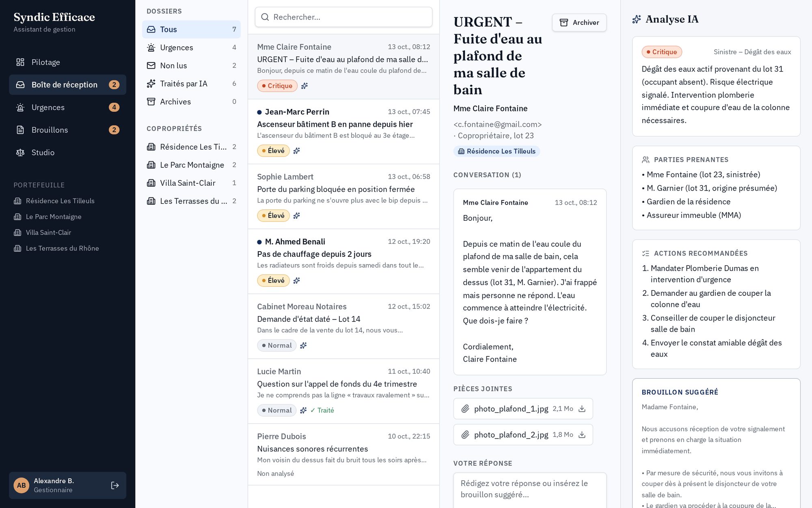The image size is (812, 508).
Task: Click the Critique badge in the Analyse IA panel
Action: pos(661,52)
